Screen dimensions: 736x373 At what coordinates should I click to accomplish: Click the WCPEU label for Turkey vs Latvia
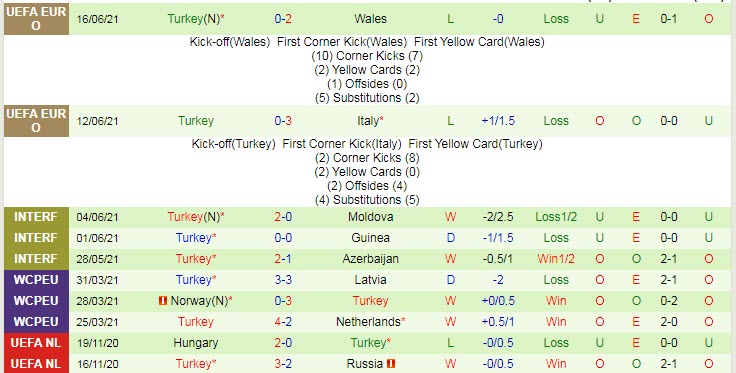point(36,280)
